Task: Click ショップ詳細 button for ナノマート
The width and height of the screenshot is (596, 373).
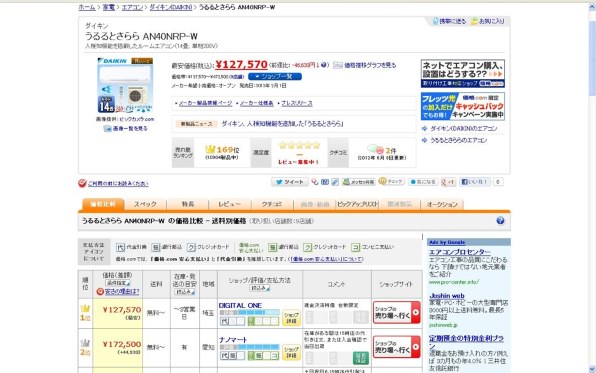Action: [291, 352]
